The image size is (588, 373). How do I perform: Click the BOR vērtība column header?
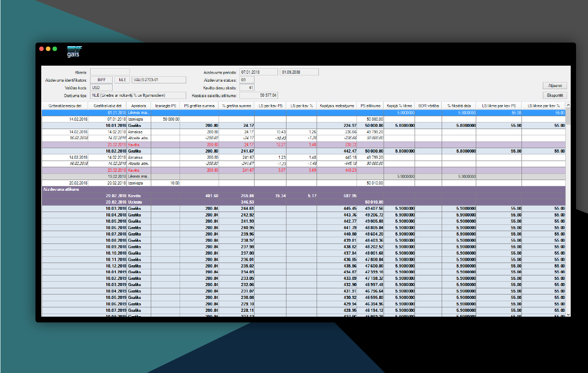[x=428, y=106]
